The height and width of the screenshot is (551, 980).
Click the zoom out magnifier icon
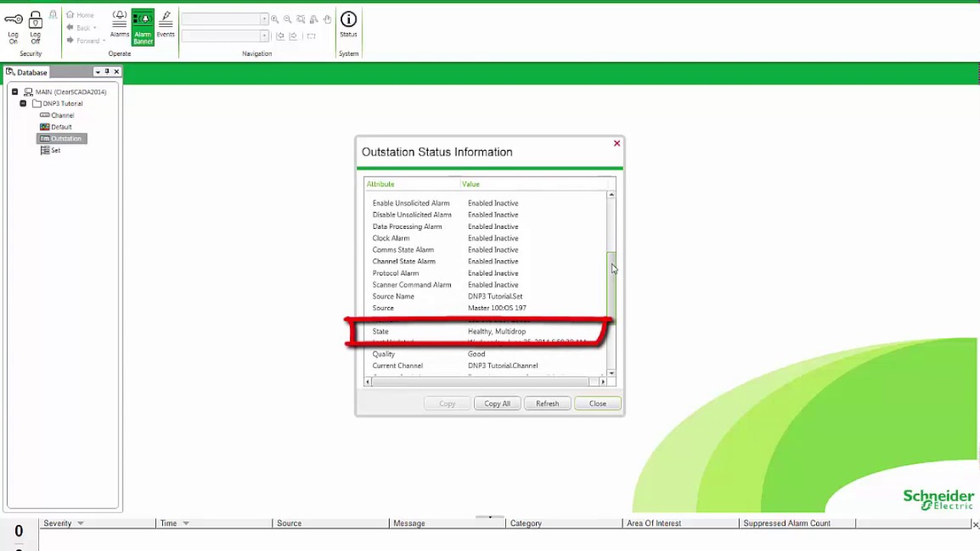pyautogui.click(x=287, y=19)
